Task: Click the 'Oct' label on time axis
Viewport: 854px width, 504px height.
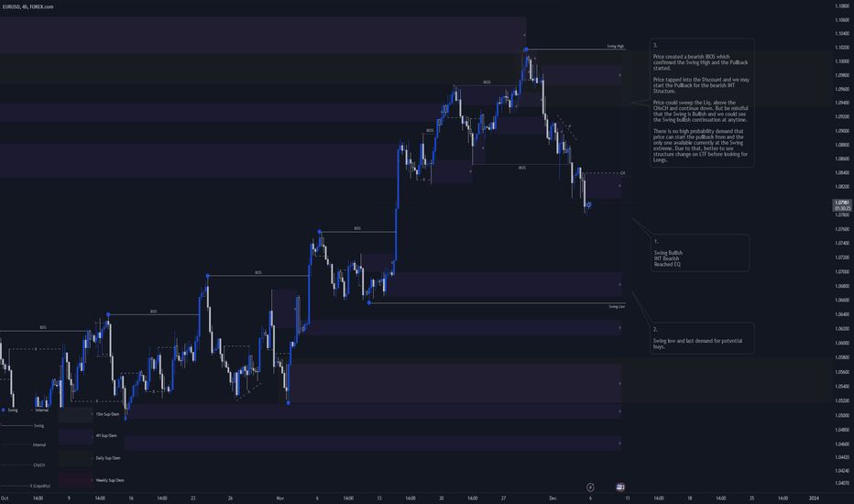Action: pos(5,498)
